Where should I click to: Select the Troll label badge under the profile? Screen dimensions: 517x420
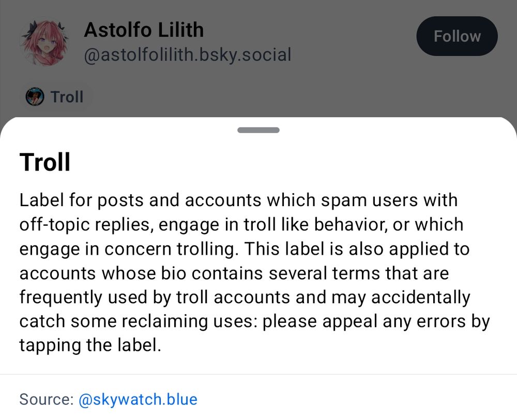(x=55, y=97)
